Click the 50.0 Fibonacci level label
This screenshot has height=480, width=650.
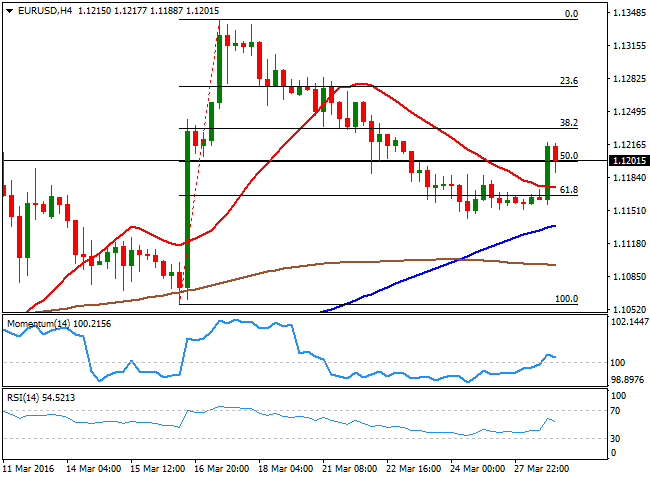pos(569,155)
